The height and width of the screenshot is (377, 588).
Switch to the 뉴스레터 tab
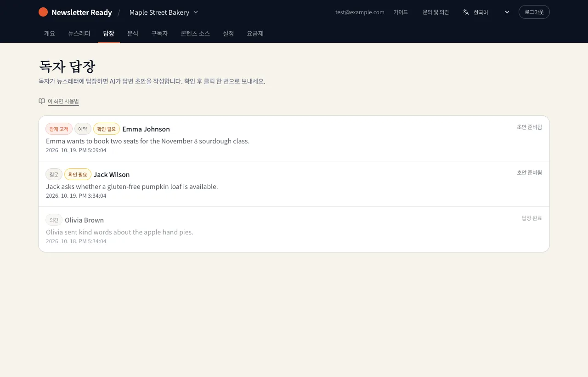[x=79, y=34]
